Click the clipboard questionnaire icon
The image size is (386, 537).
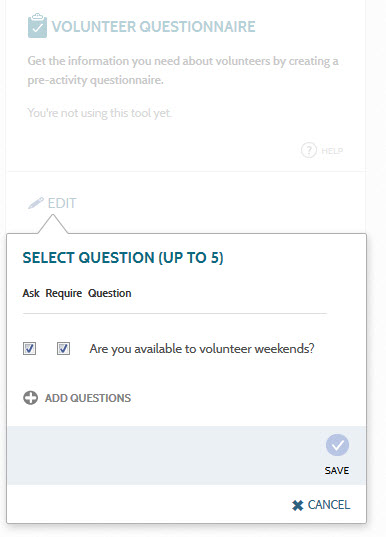(37, 26)
